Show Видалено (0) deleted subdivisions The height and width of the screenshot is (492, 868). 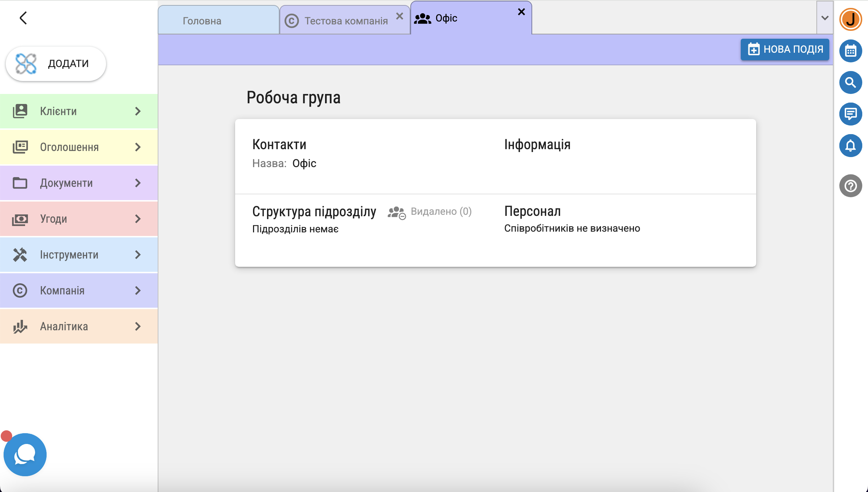(x=441, y=212)
